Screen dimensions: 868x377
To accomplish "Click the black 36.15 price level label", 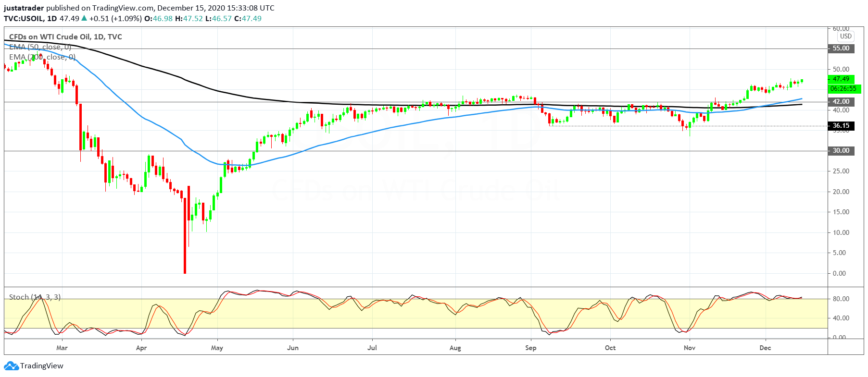I will [841, 126].
